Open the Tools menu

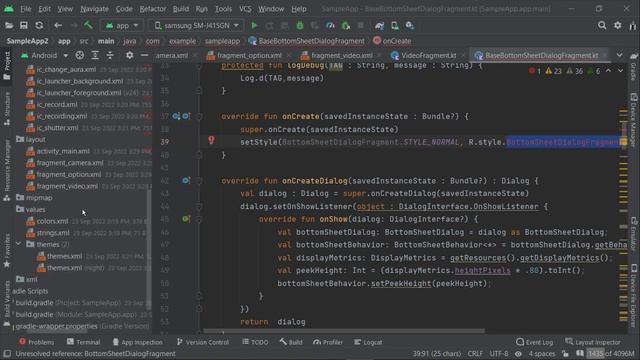point(223,9)
